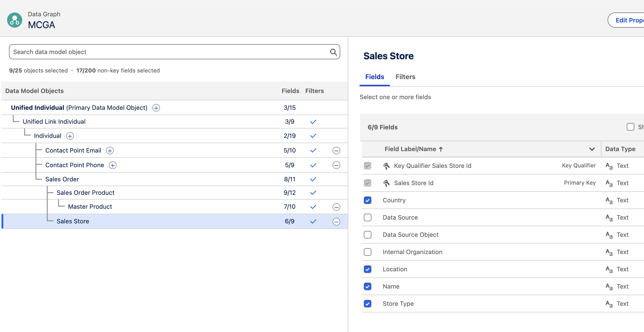
Task: Click minus icon next to Master Product
Action: coord(336,207)
